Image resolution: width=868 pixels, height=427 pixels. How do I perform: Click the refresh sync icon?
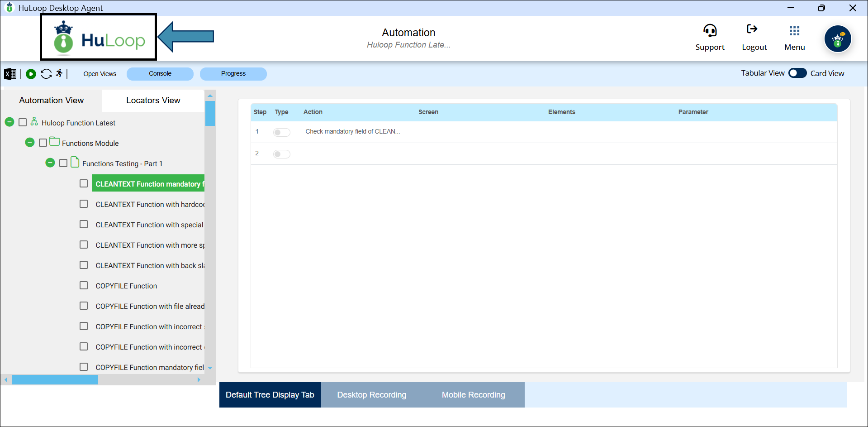click(x=46, y=74)
